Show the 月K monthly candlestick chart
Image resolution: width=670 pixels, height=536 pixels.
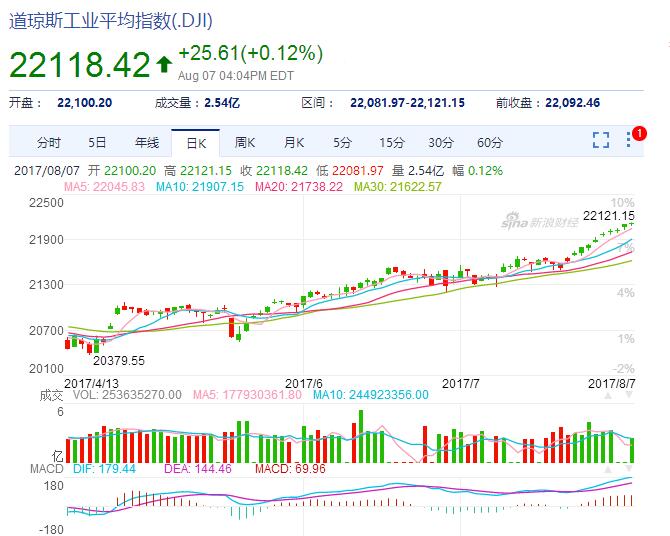(294, 142)
